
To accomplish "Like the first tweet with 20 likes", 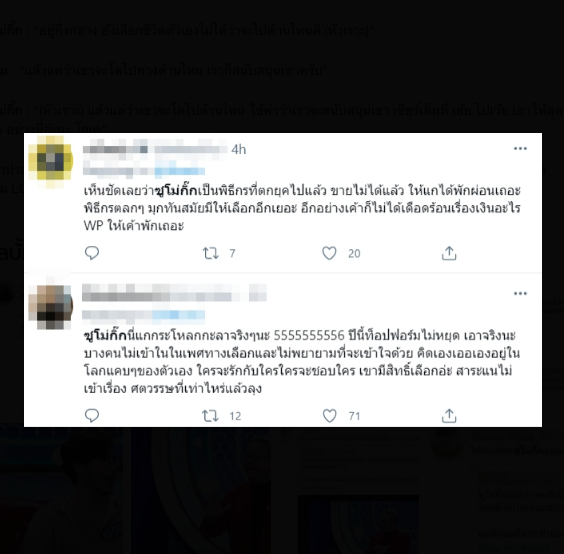I will pos(329,253).
